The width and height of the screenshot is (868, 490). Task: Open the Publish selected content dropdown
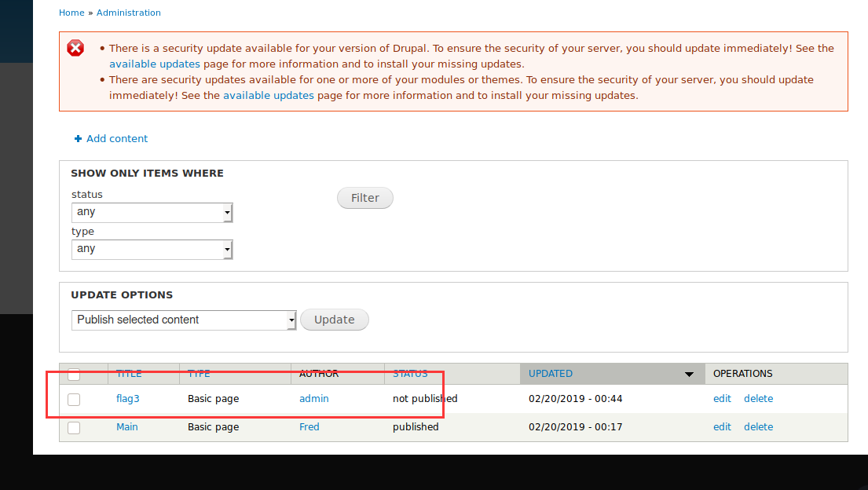184,320
